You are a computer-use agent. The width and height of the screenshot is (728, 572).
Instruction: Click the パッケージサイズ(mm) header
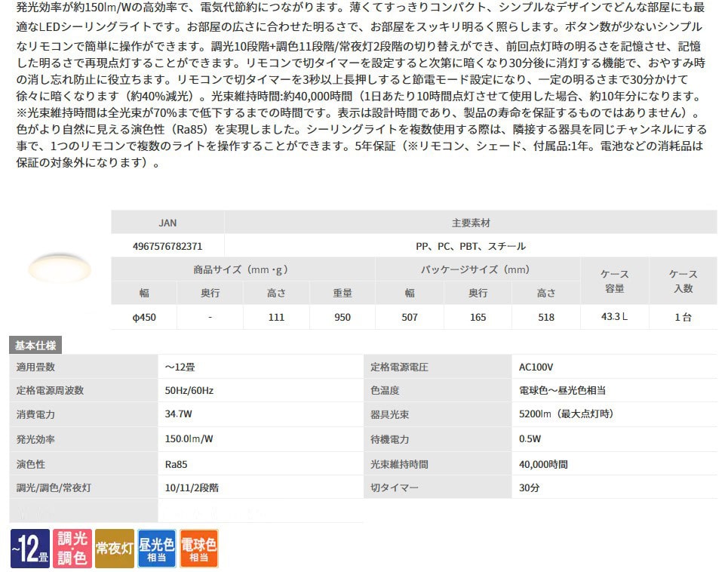(478, 269)
